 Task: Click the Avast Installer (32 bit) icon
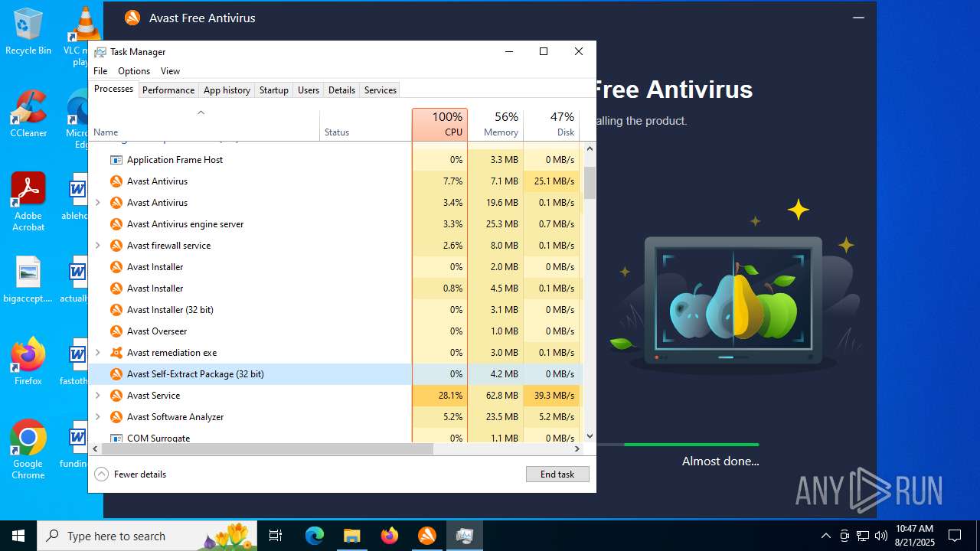pos(116,310)
